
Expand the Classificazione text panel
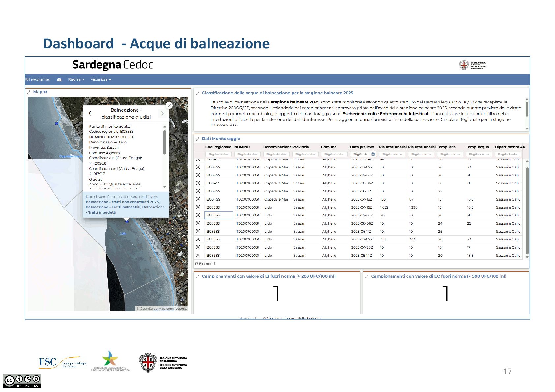(x=197, y=93)
